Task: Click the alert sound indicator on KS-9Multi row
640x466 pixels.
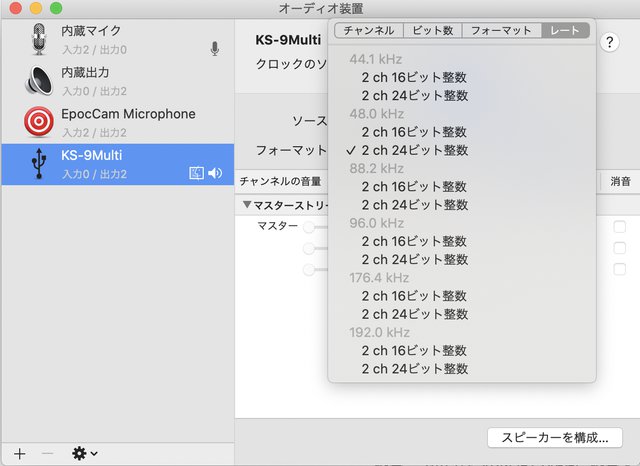Action: click(x=196, y=173)
